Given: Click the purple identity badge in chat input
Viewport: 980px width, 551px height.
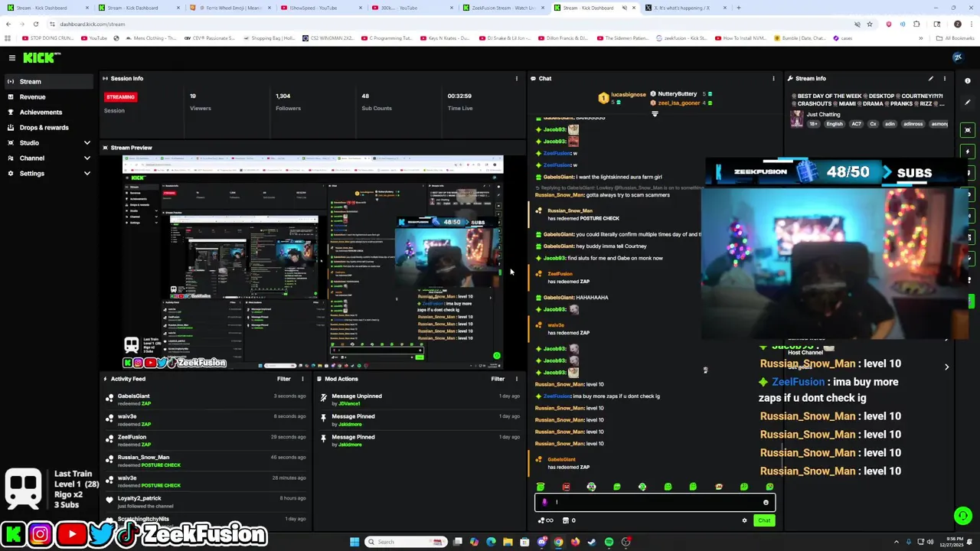Looking at the screenshot, I should pyautogui.click(x=544, y=503).
